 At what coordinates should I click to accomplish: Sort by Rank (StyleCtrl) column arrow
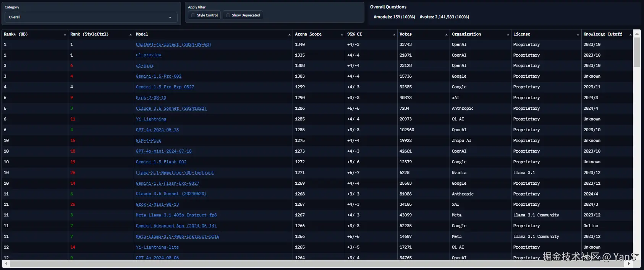tap(131, 34)
